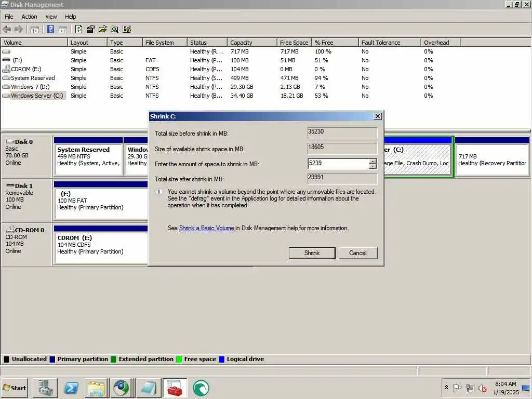Close the Shrink C: dialog

378,116
